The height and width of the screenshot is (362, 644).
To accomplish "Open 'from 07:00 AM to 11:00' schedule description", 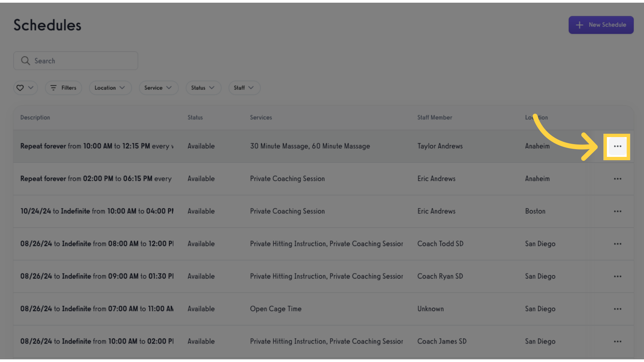I will tap(97, 309).
